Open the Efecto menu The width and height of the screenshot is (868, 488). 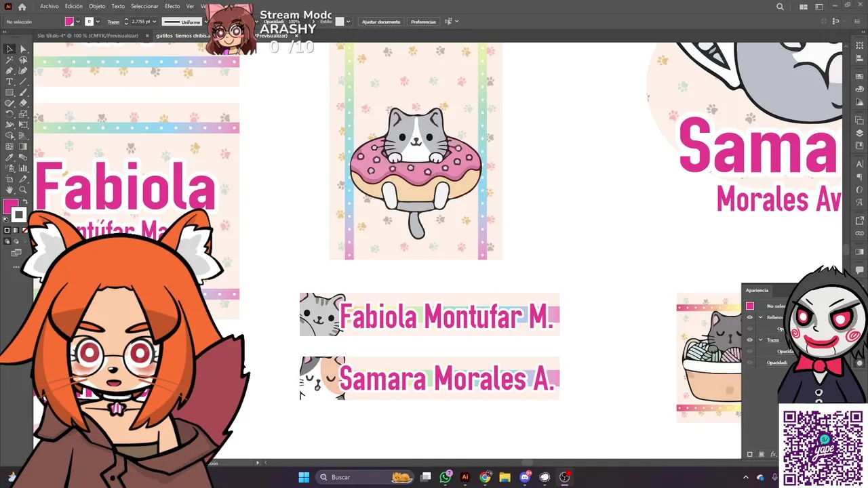pos(172,7)
